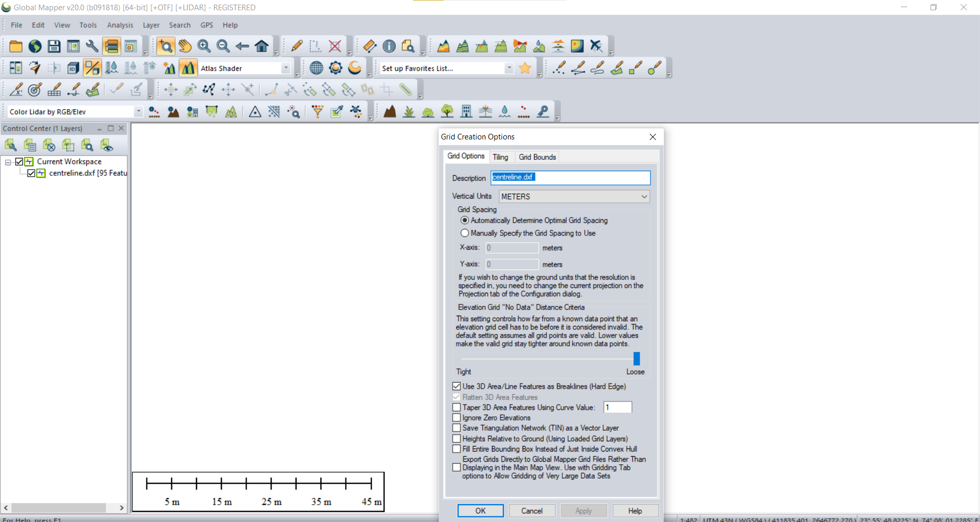Image resolution: width=980 pixels, height=522 pixels.
Task: Click the Description text field
Action: pos(570,178)
